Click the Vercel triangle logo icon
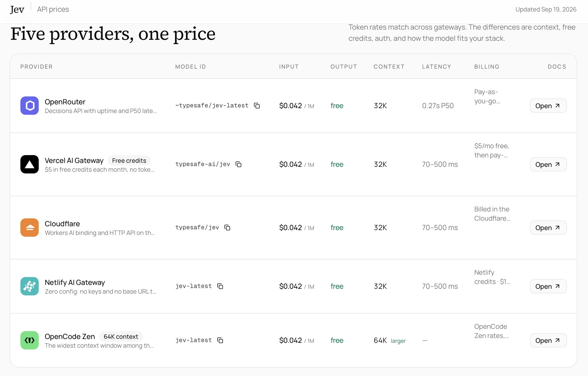The image size is (588, 376). click(30, 164)
